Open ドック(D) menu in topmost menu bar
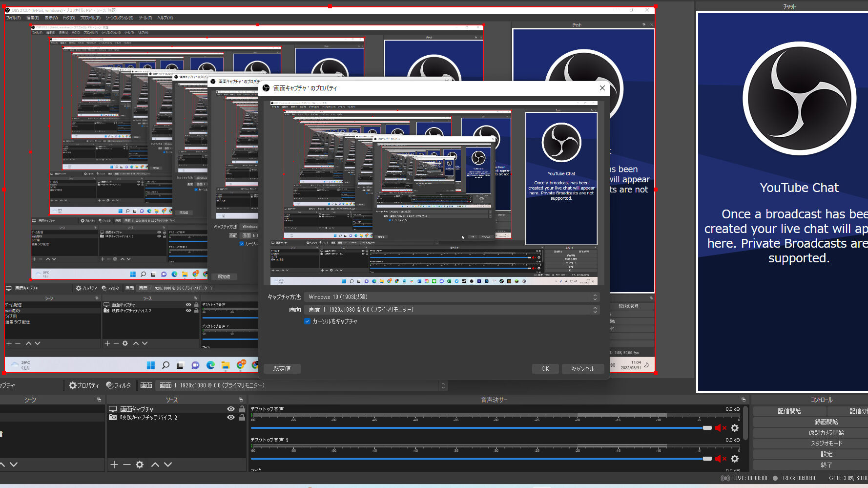This screenshot has width=868, height=488. point(69,18)
